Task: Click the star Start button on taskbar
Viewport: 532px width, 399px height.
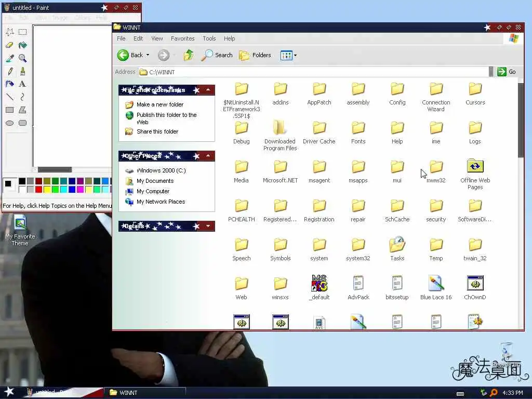Action: pos(9,392)
